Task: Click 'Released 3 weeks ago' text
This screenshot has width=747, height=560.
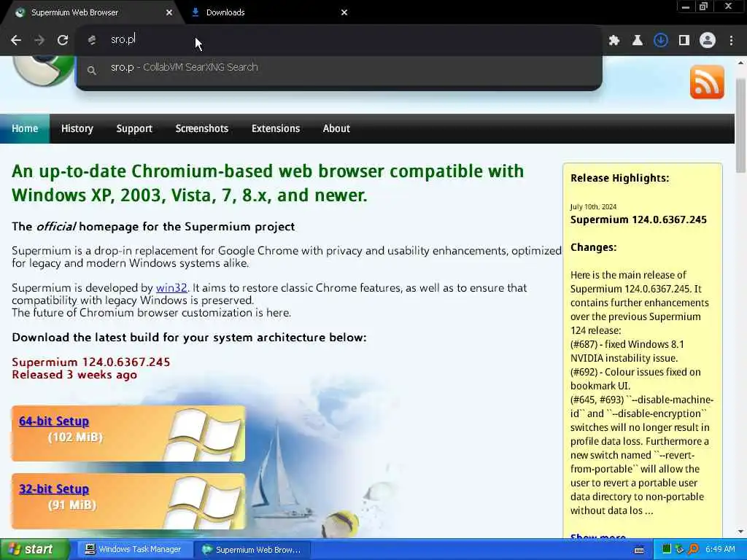Action: click(x=74, y=375)
